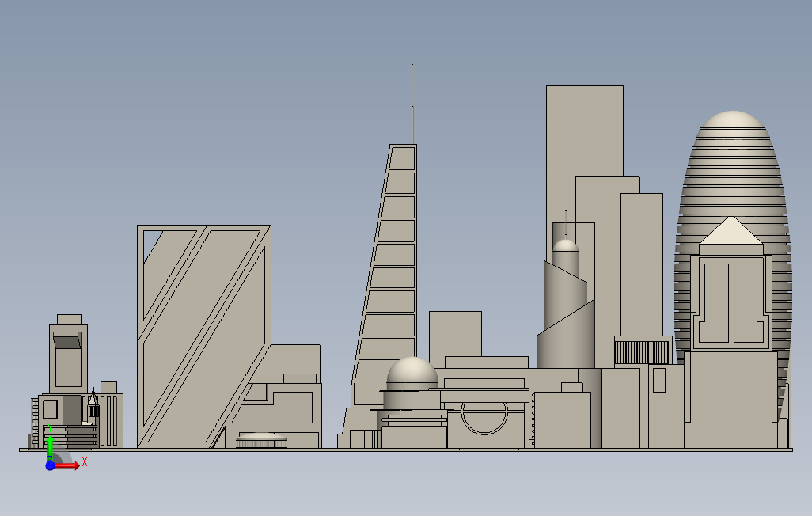Select the tallest plain rectangular tower
The image size is (812, 516).
click(585, 131)
